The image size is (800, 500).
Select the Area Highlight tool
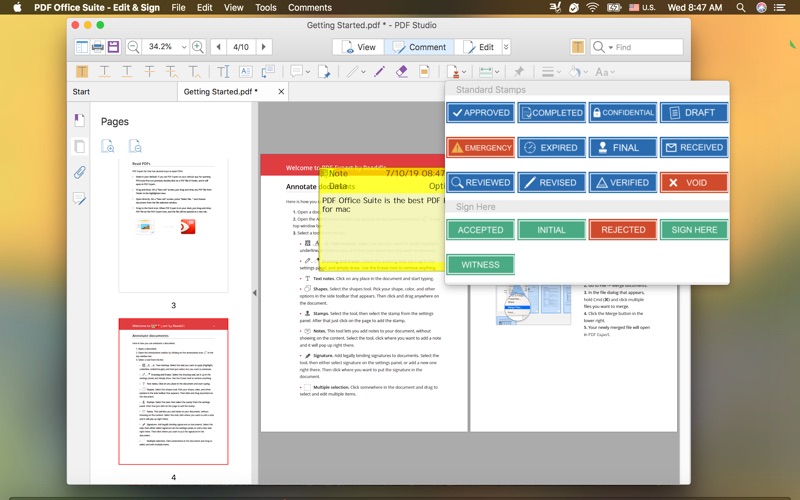424,71
